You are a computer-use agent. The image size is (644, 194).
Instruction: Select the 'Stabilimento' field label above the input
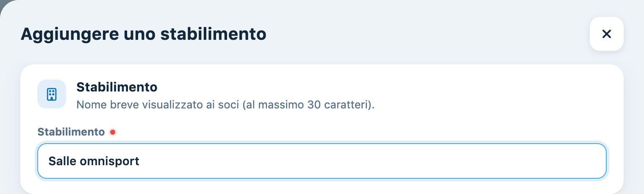[71, 132]
